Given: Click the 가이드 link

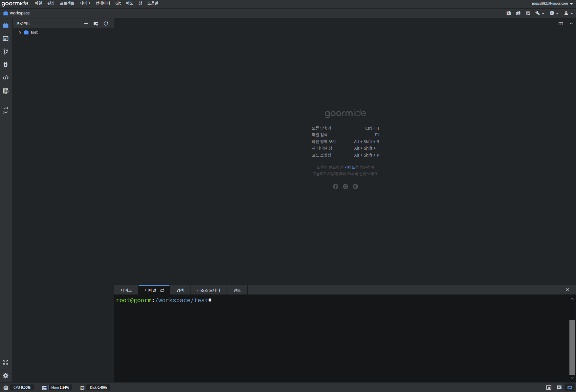Looking at the screenshot, I should pos(349,167).
